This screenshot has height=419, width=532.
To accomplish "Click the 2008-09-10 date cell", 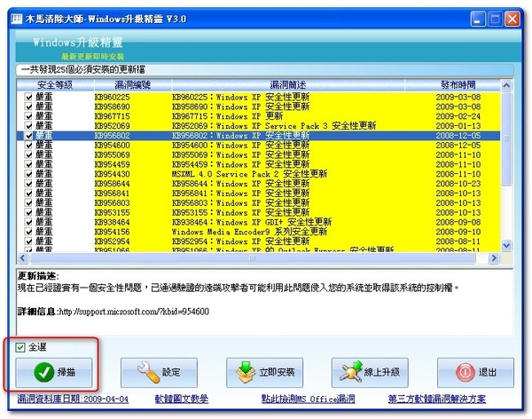I will coord(458,232).
